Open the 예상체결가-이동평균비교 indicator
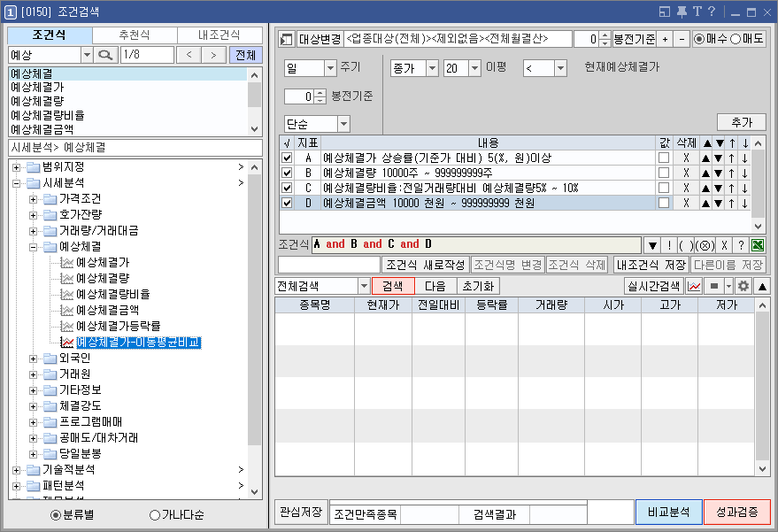 pos(138,343)
